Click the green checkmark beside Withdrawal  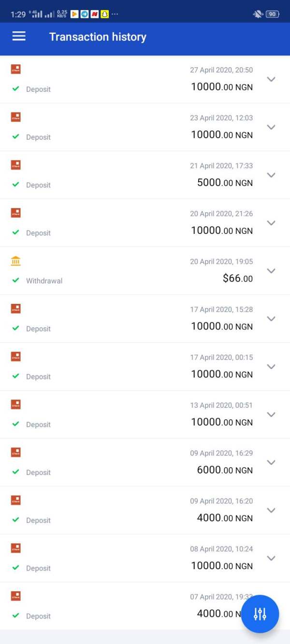click(x=16, y=280)
